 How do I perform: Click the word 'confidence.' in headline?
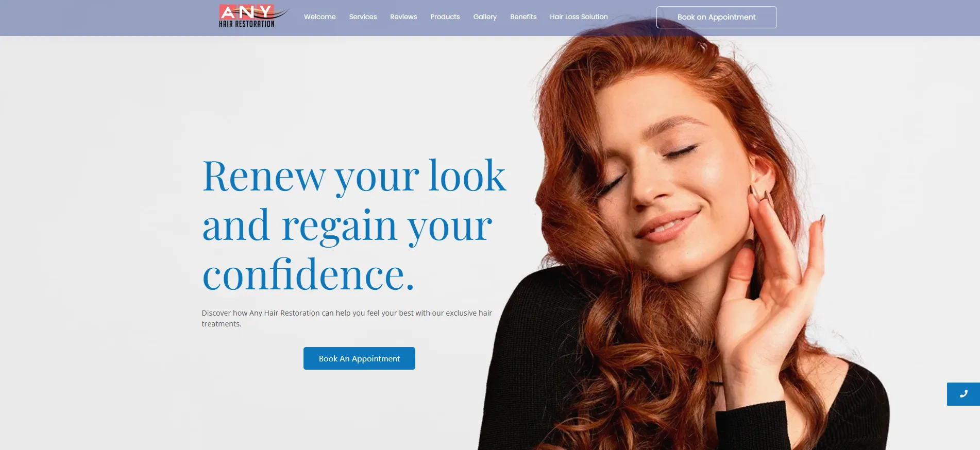pos(308,274)
